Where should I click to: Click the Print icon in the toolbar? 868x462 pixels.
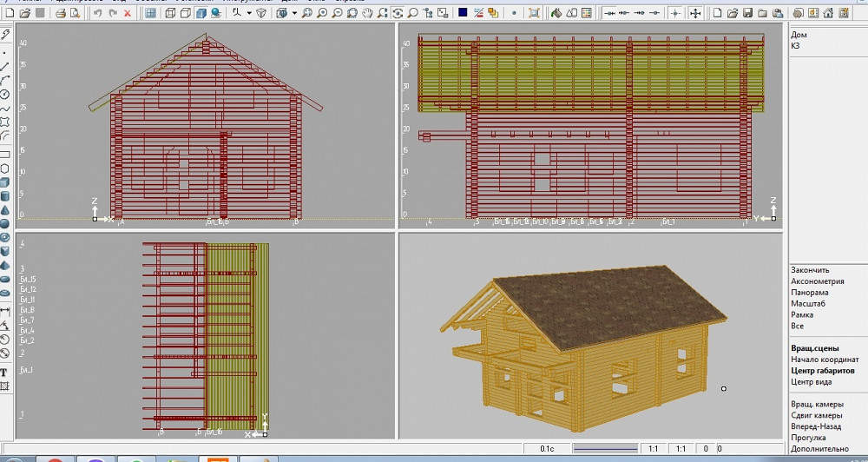(x=60, y=13)
